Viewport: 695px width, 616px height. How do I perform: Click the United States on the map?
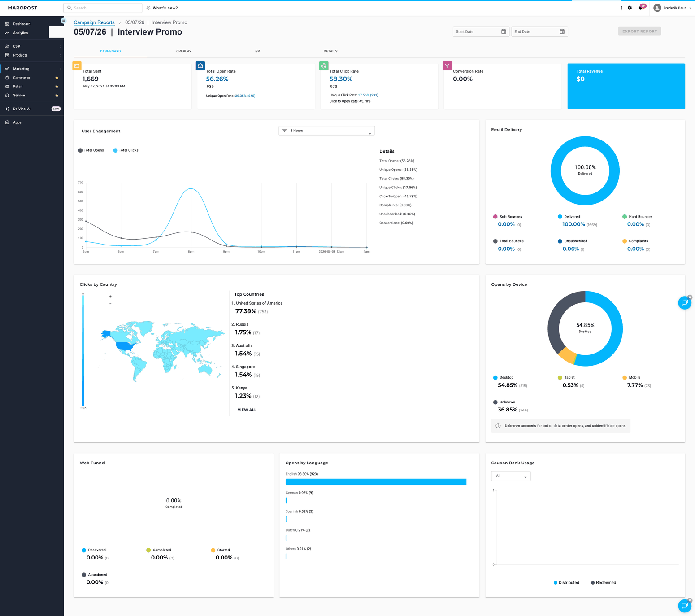point(126,346)
